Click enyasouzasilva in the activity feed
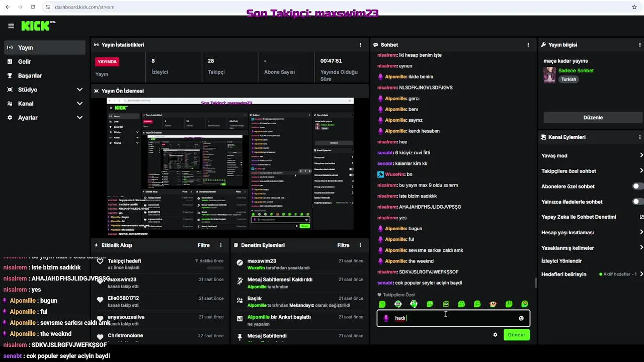Viewport: 644px width, 362px height. pyautogui.click(x=126, y=317)
